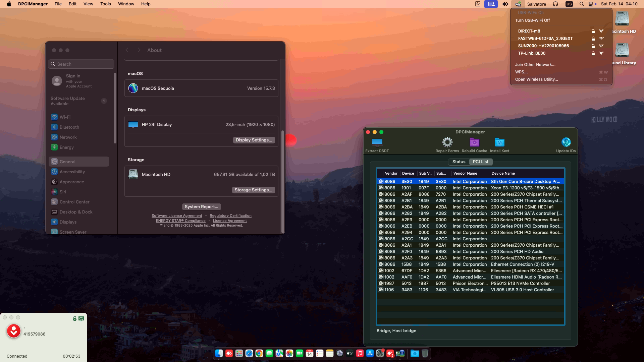Open Regulatory Certification link
Viewport: 644px width, 362px height.
pos(230,216)
